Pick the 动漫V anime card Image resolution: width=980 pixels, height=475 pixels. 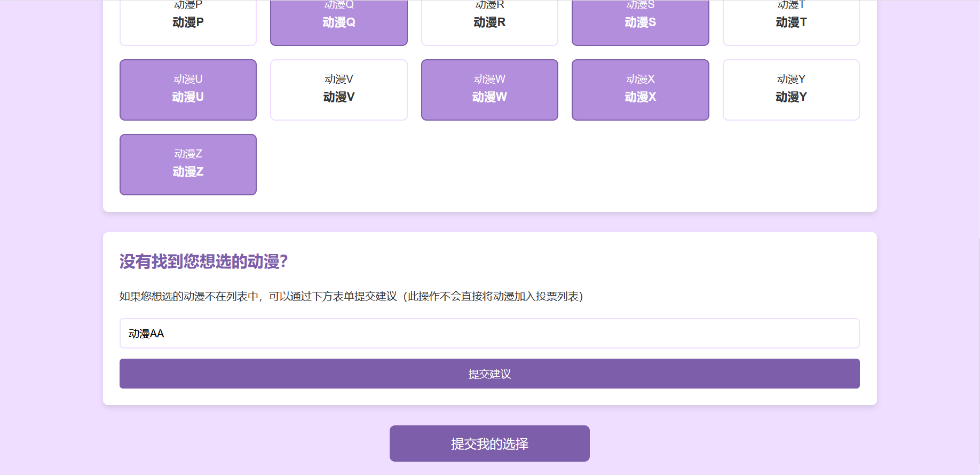point(338,90)
